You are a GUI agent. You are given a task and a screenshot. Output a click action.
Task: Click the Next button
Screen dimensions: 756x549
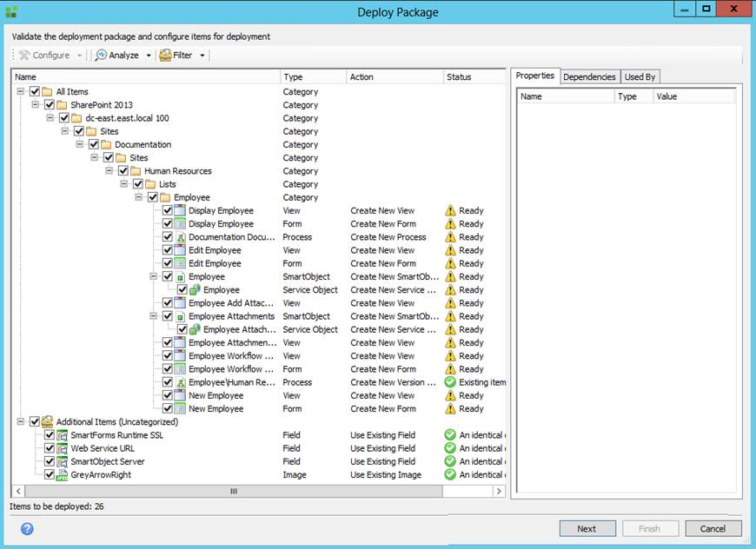point(587,528)
